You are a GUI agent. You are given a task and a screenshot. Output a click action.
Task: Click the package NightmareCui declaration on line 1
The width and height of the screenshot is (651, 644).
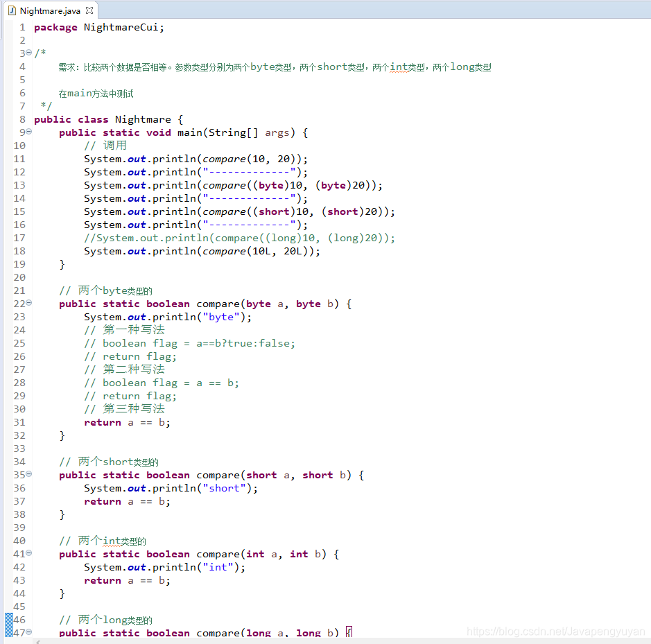(99, 28)
